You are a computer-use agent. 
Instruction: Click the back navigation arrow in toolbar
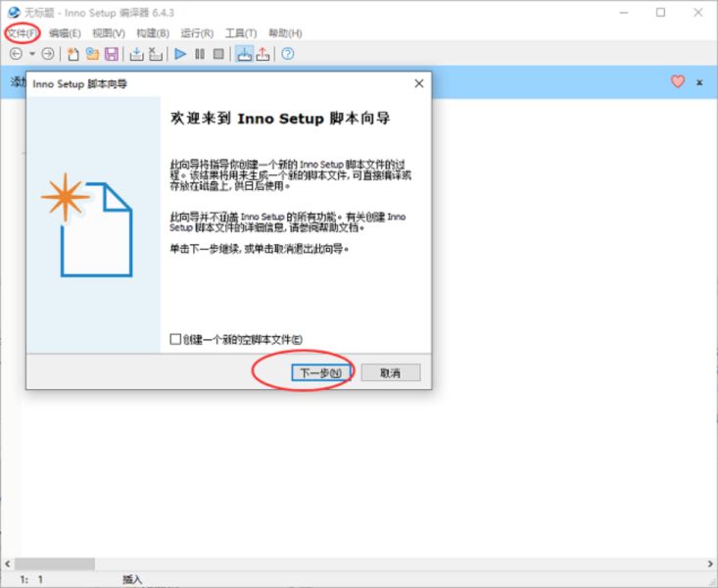coord(16,54)
